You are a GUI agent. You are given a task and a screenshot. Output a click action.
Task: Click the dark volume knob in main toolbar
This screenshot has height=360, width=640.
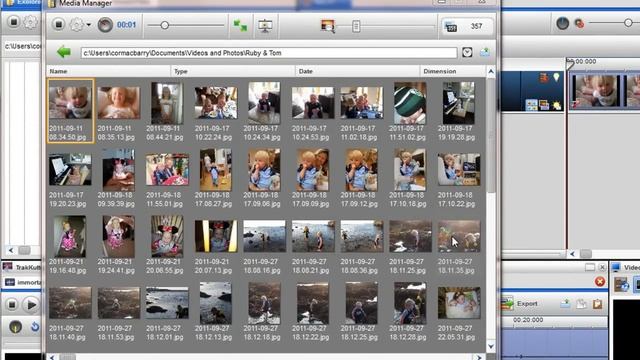(x=562, y=23)
